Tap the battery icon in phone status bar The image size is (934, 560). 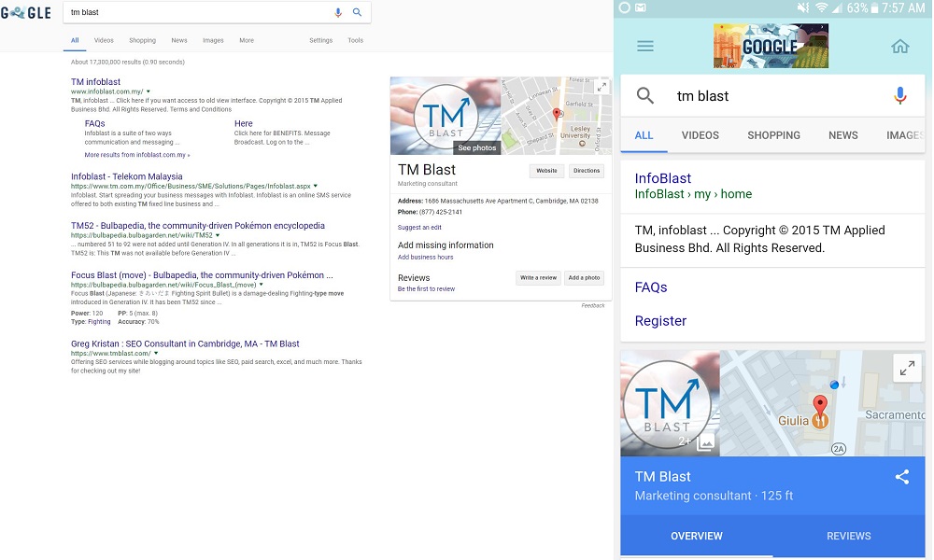click(874, 8)
